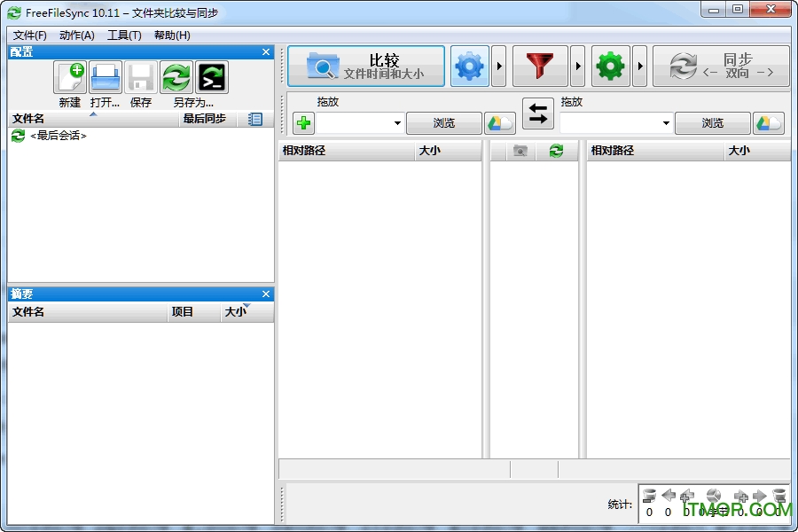Open left-side cloud storage icon
This screenshot has height=532, width=798.
click(500, 123)
